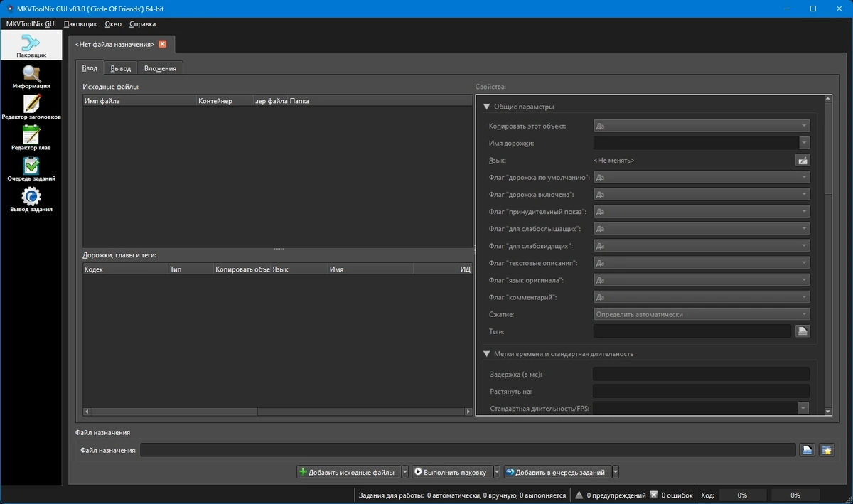Close the 'Нет файла назначения' tab
This screenshot has height=504, width=853.
click(x=163, y=44)
